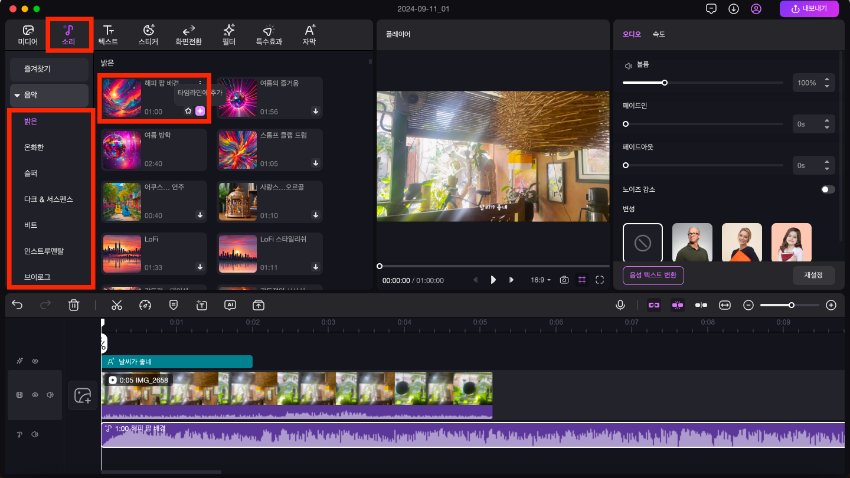Collapse the 음악 music category list
Viewport: 850px width, 478px height.
17,95
